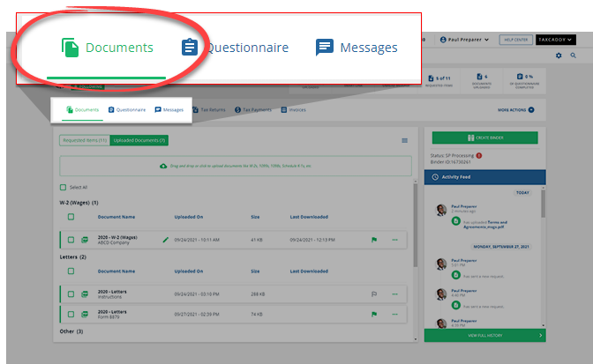This screenshot has height=364, width=593.
Task: Open the small Messages tab
Action: tap(169, 110)
